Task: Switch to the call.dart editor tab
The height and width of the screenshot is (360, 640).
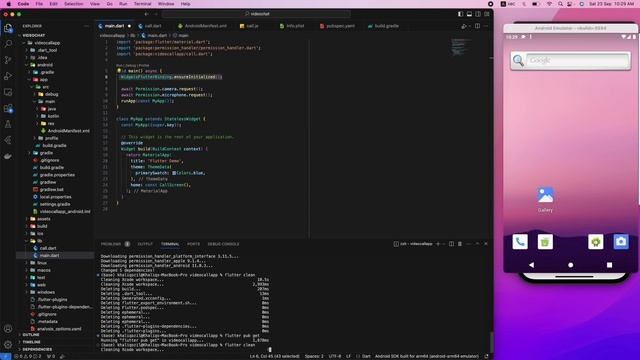Action: (x=150, y=26)
